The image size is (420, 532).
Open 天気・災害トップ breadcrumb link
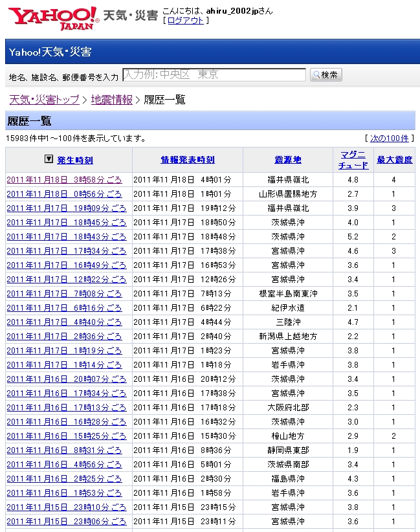pyautogui.click(x=44, y=100)
